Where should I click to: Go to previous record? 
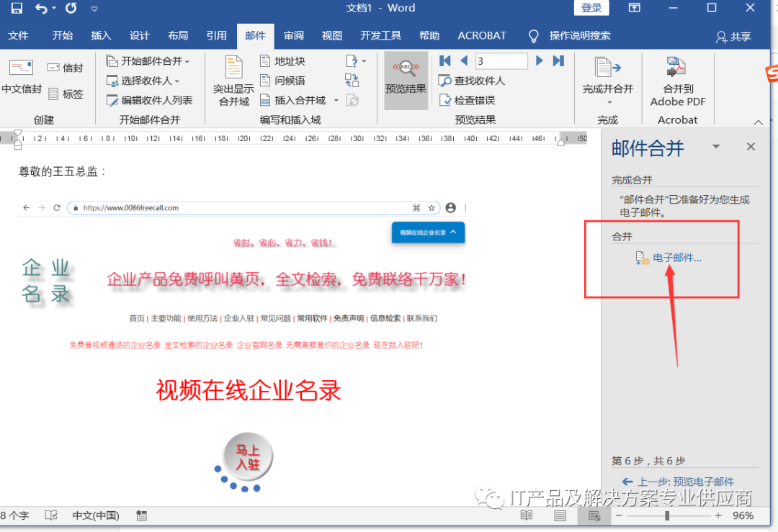(465, 60)
